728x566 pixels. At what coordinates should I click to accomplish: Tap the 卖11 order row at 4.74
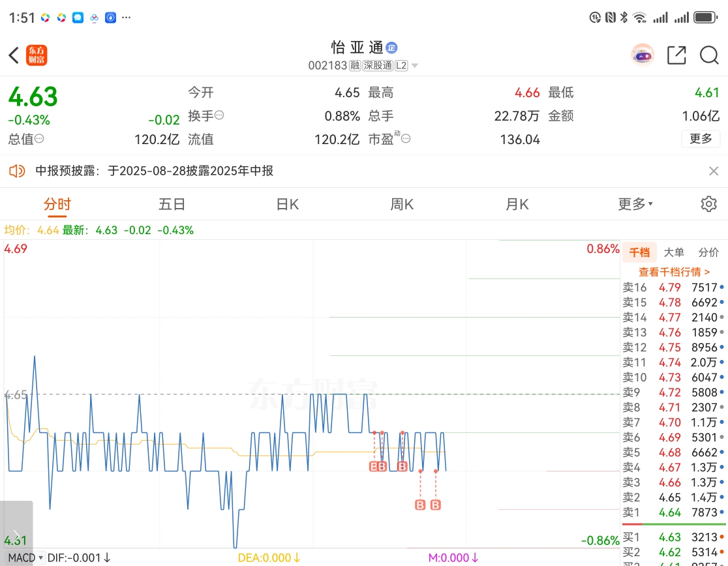[674, 363]
